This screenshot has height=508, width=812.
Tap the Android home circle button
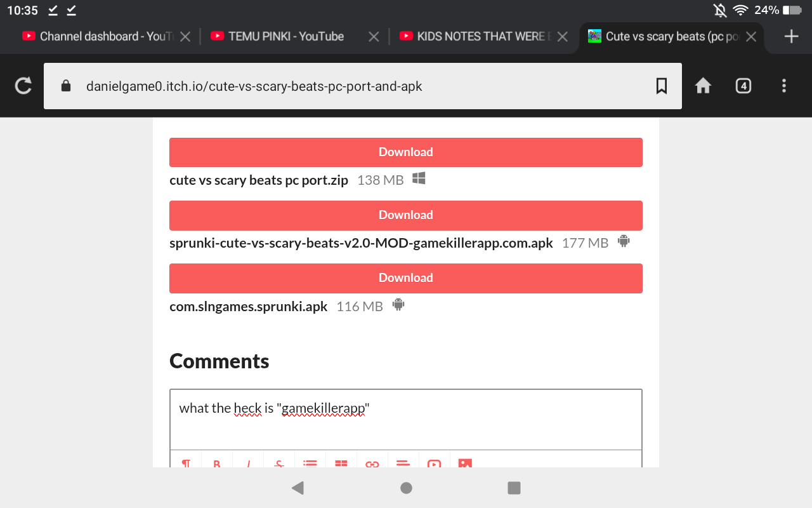(x=406, y=488)
